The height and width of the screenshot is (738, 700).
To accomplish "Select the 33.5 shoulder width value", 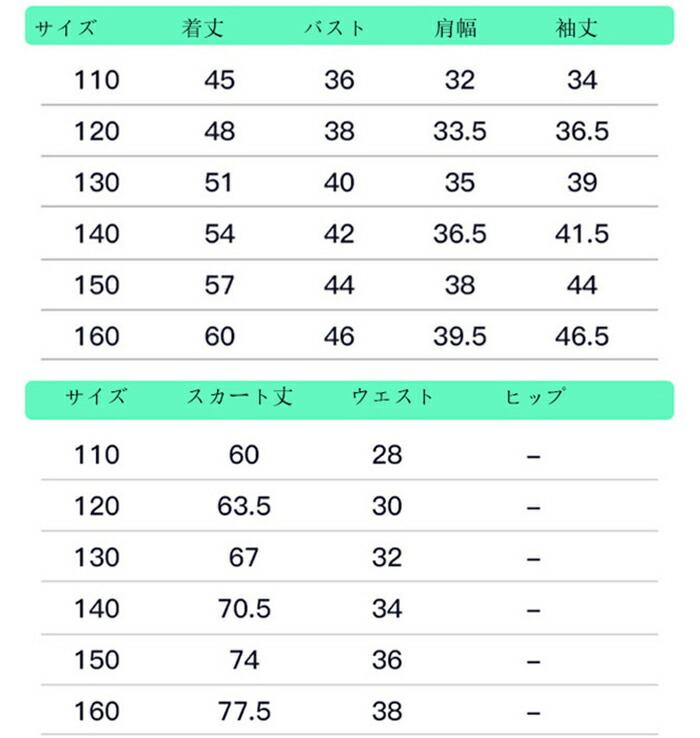I will coord(460,131).
